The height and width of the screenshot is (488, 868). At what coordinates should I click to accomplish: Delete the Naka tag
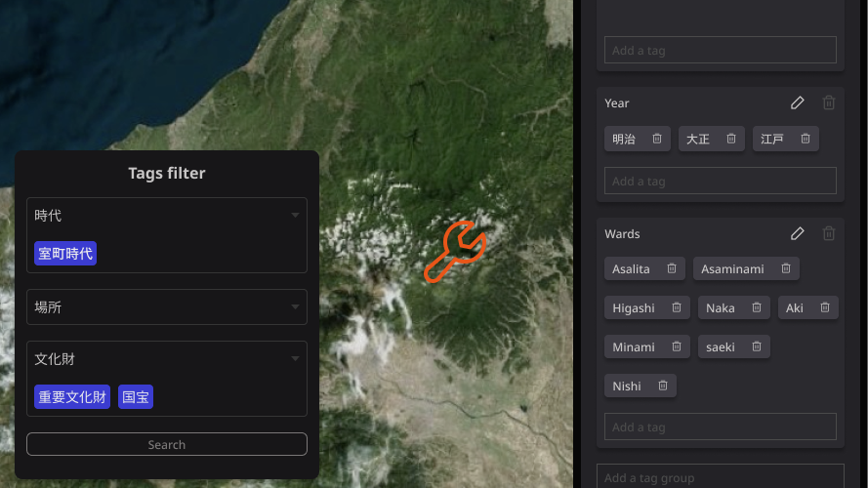coord(757,307)
